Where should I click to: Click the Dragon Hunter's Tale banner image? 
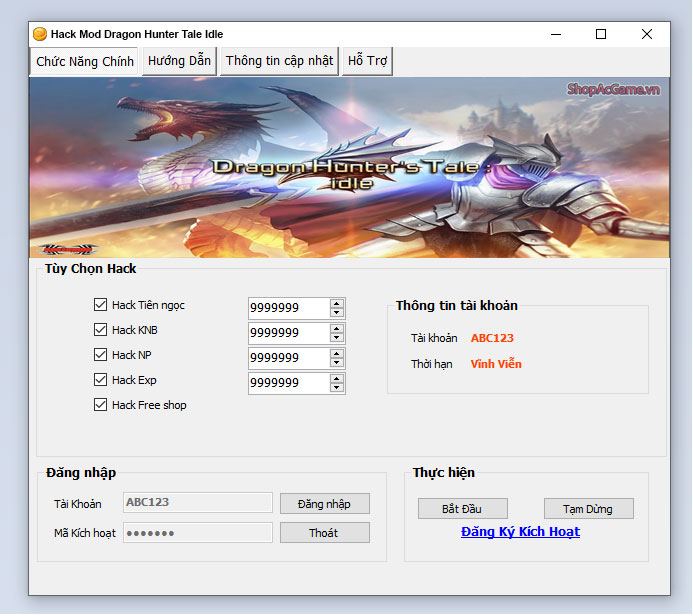click(x=350, y=167)
